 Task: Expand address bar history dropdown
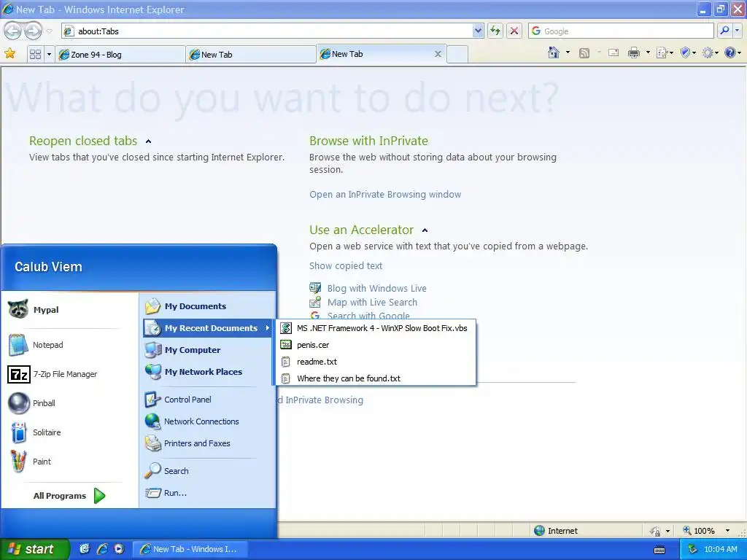[x=478, y=31]
